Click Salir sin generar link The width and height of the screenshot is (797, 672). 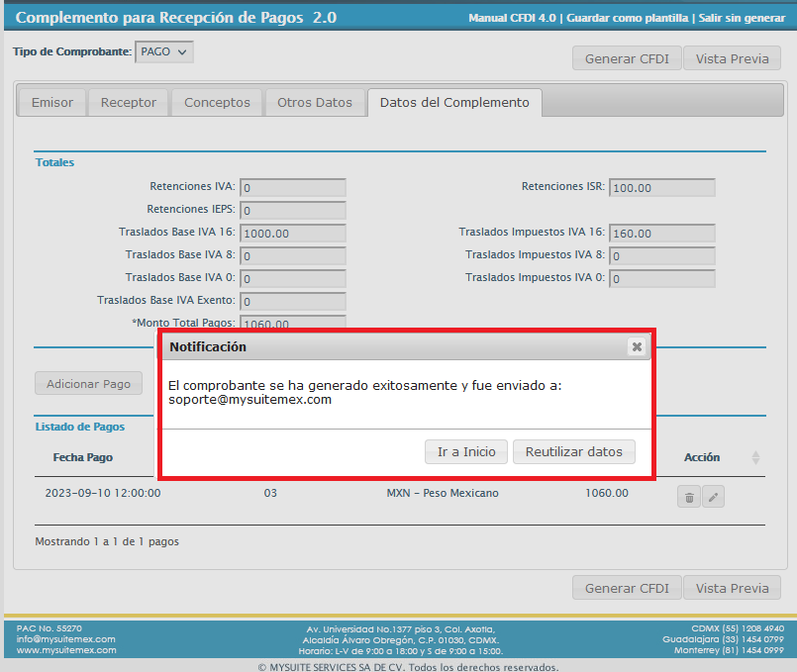tap(742, 19)
